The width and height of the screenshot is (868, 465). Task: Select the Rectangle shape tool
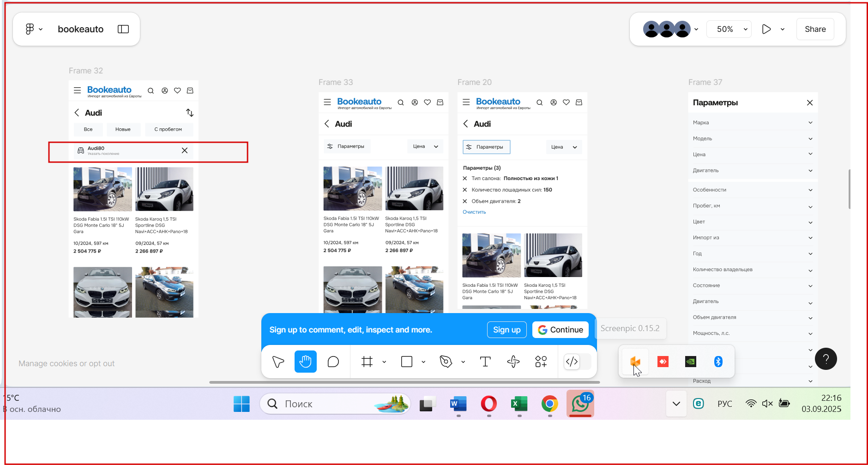pos(407,362)
